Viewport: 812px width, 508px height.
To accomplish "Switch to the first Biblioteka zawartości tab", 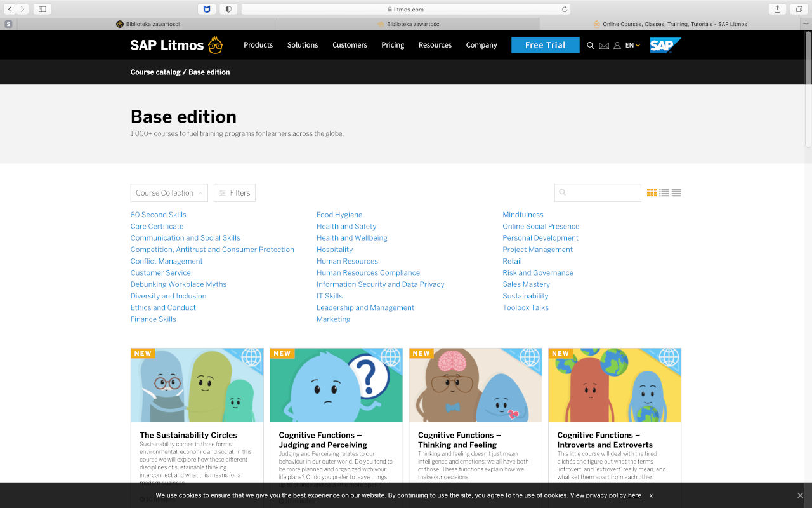I will tap(148, 24).
